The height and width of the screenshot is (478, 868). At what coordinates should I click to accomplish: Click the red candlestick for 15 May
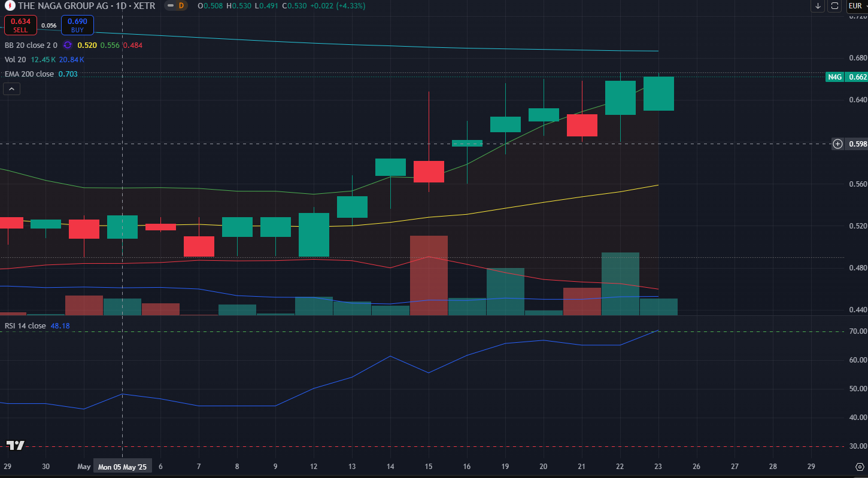point(429,172)
